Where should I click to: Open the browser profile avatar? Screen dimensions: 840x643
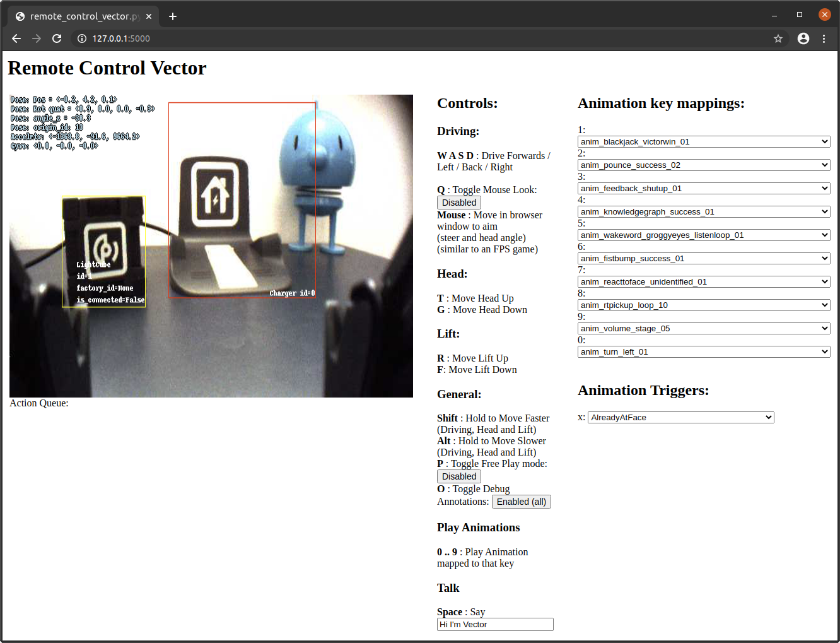tap(803, 38)
